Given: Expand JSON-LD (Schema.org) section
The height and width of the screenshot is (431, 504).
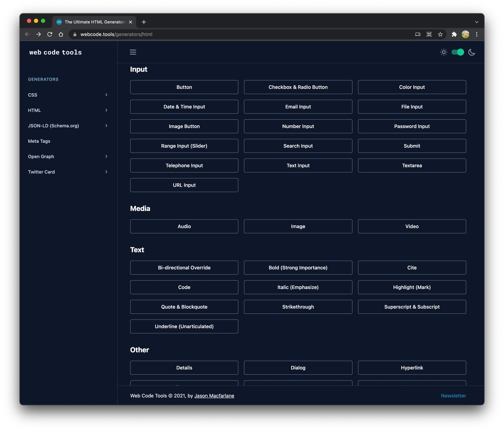Looking at the screenshot, I should [68, 126].
